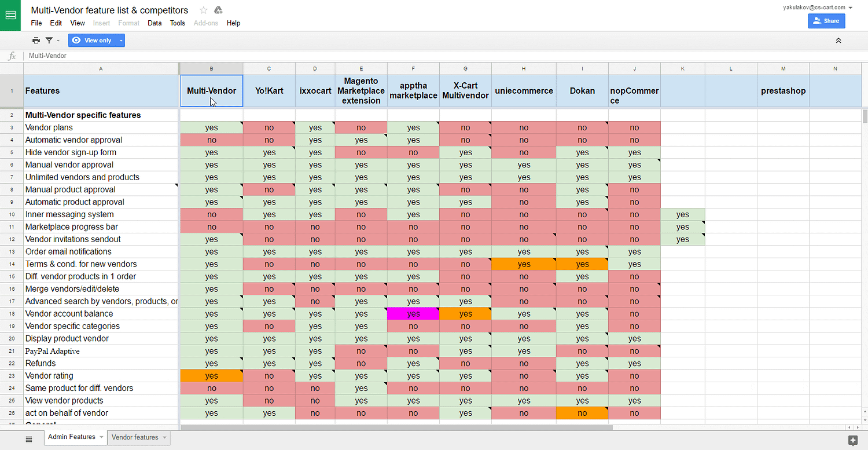The image size is (868, 450).
Task: Click the green Google Sheets home icon
Action: click(10, 16)
